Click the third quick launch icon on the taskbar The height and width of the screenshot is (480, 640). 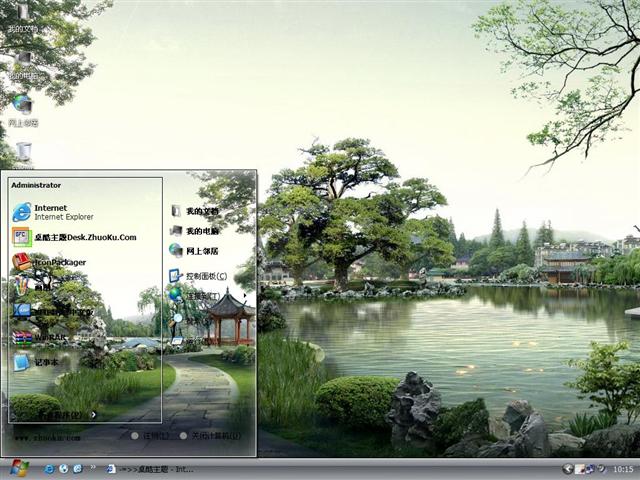click(78, 469)
